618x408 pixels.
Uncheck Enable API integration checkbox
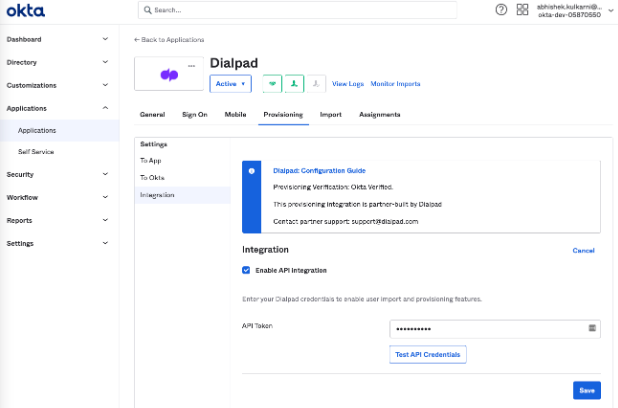(246, 270)
